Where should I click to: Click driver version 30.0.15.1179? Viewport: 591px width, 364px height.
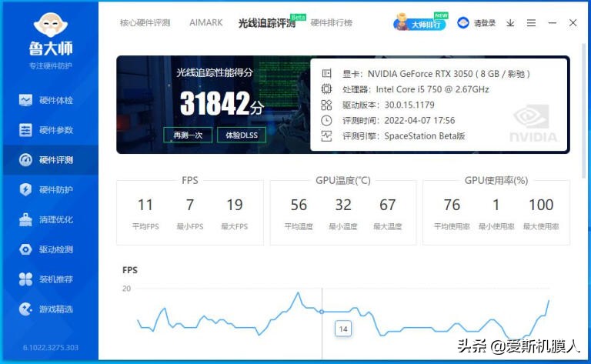pos(409,105)
